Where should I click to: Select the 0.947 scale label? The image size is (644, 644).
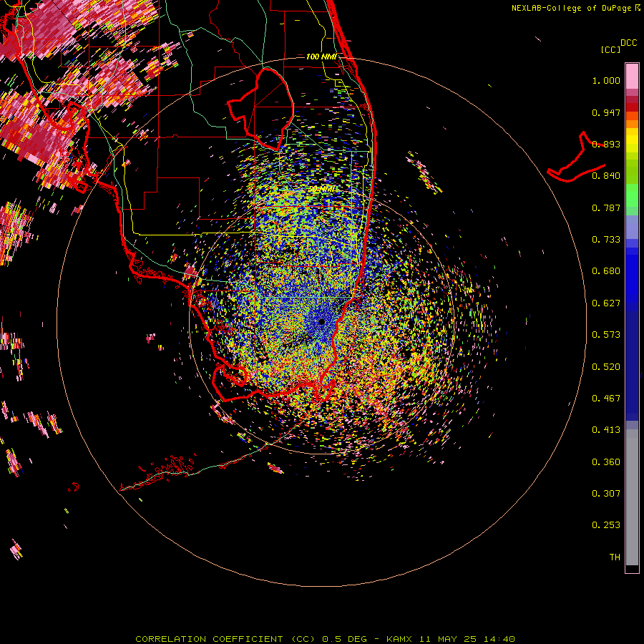(606, 112)
